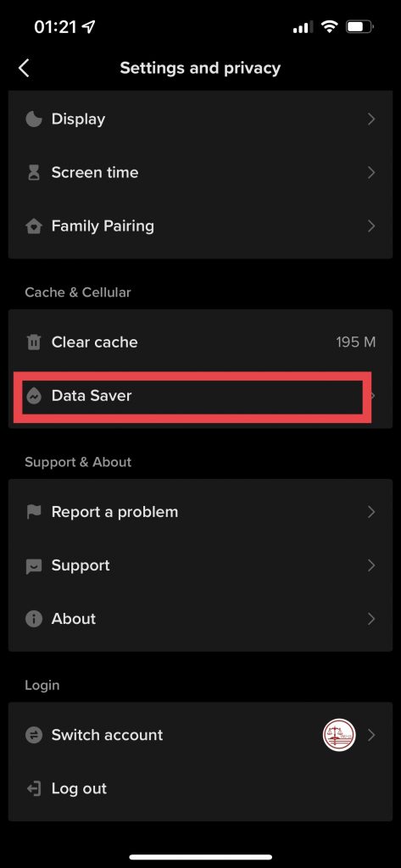The image size is (401, 868).
Task: Tap the account profile picture thumbnail
Action: click(x=339, y=735)
